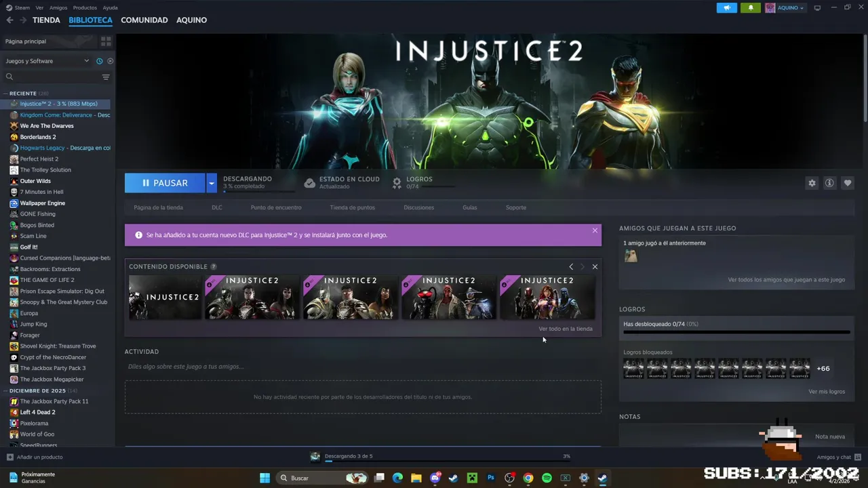Go forward with the navigation arrow
The image size is (868, 488).
(x=22, y=20)
